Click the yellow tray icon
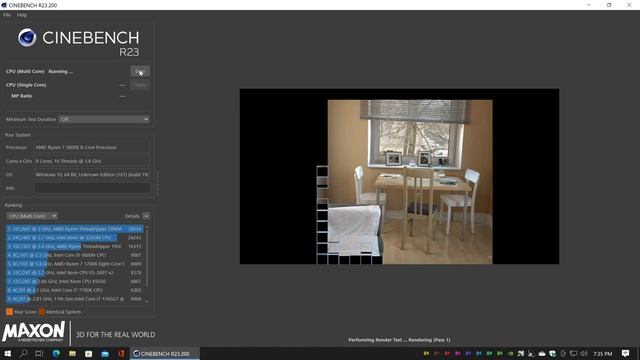 click(427, 353)
